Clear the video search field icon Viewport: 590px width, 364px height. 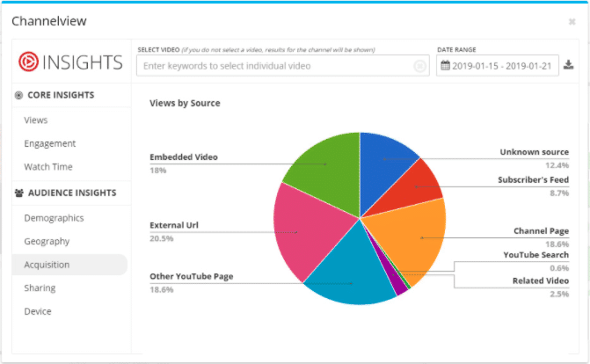tap(420, 66)
